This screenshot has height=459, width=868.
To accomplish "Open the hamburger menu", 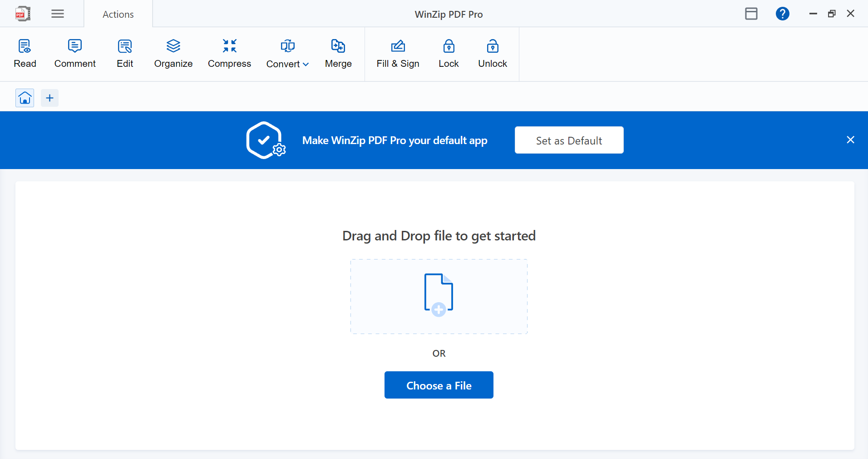I will coord(57,14).
